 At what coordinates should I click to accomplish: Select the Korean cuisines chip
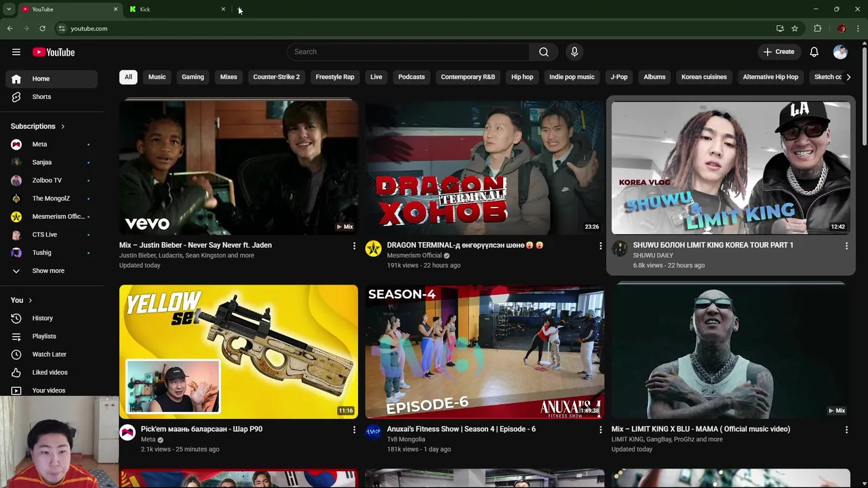click(x=704, y=77)
